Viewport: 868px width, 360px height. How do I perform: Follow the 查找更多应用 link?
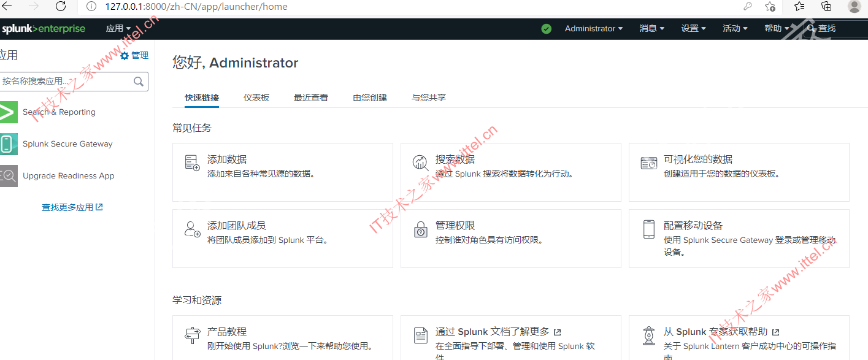tap(72, 207)
